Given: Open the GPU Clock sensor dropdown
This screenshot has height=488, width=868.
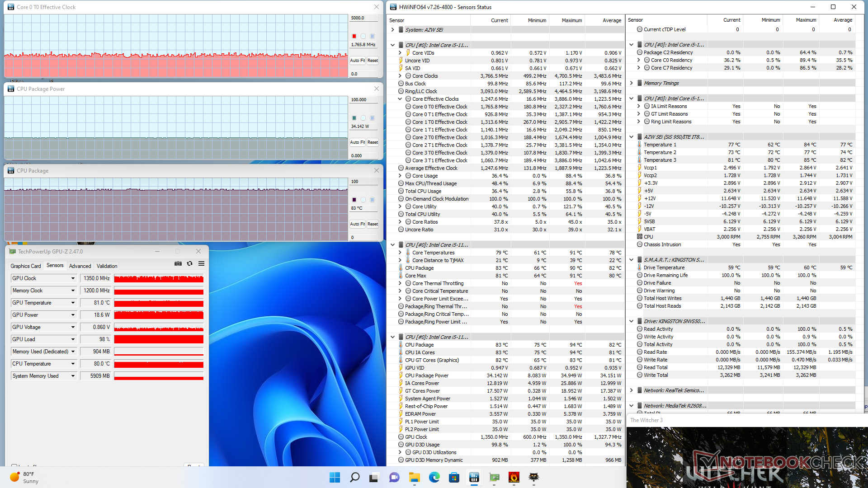Looking at the screenshot, I should pyautogui.click(x=73, y=278).
